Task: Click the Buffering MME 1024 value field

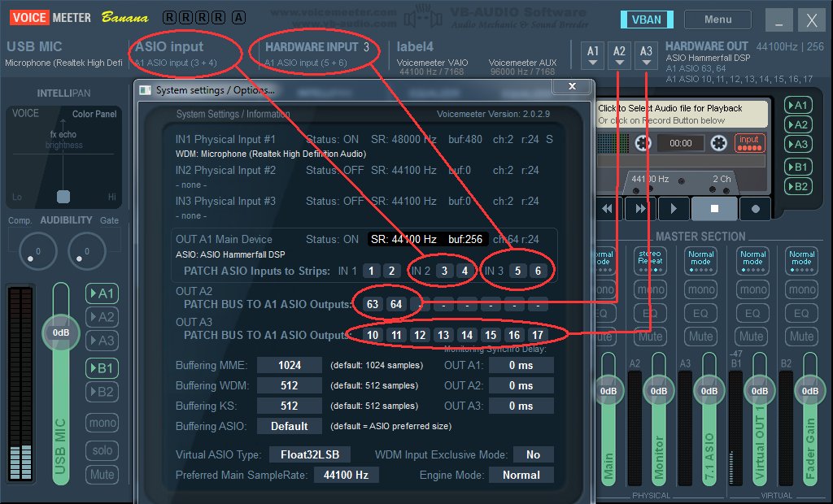Action: click(289, 365)
